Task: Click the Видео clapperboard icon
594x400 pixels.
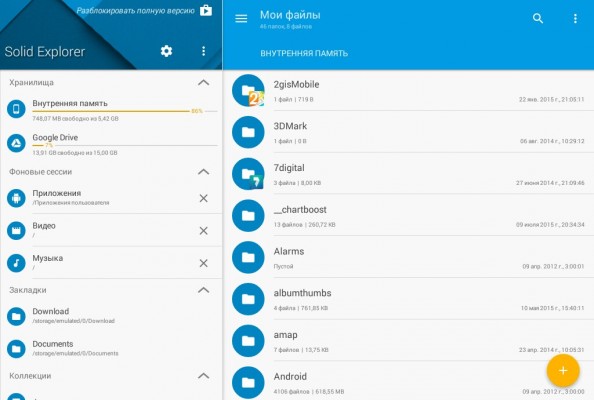Action: (16, 231)
